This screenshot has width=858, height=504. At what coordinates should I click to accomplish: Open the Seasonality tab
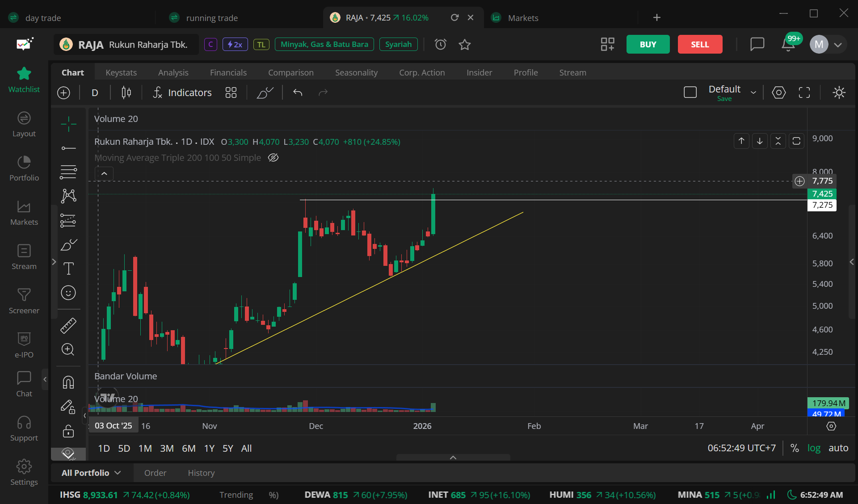point(356,72)
